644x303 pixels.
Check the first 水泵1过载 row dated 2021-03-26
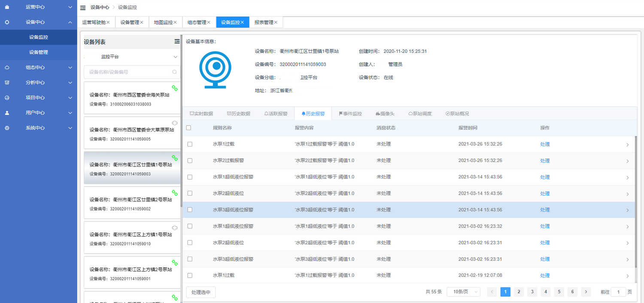point(190,144)
